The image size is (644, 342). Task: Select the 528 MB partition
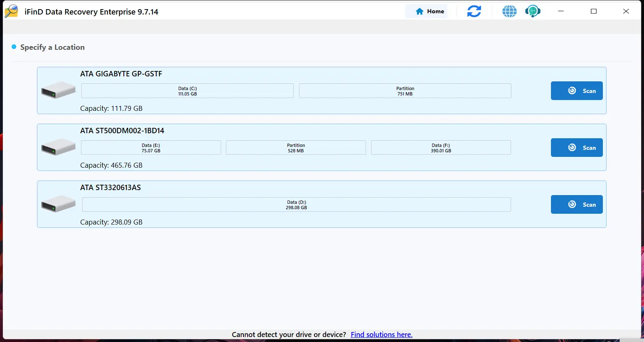tap(296, 148)
